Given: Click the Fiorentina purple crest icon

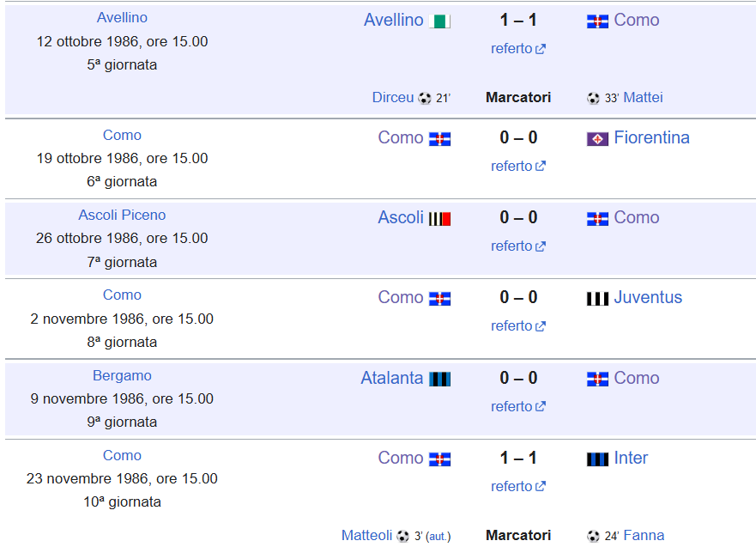Looking at the screenshot, I should [597, 139].
